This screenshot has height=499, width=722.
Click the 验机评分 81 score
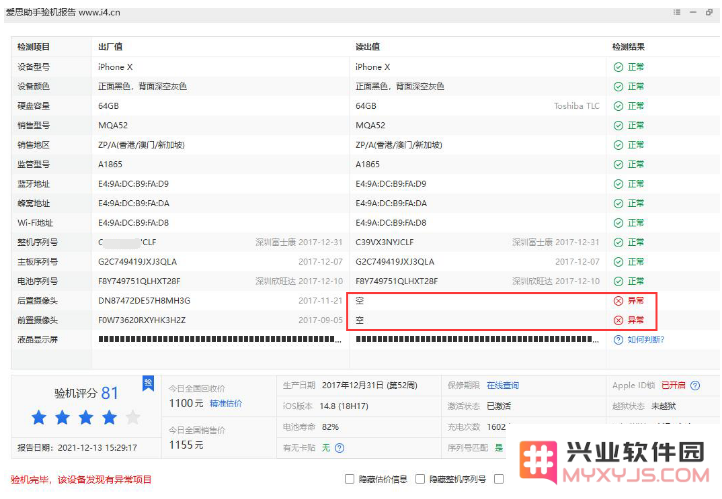[86, 393]
